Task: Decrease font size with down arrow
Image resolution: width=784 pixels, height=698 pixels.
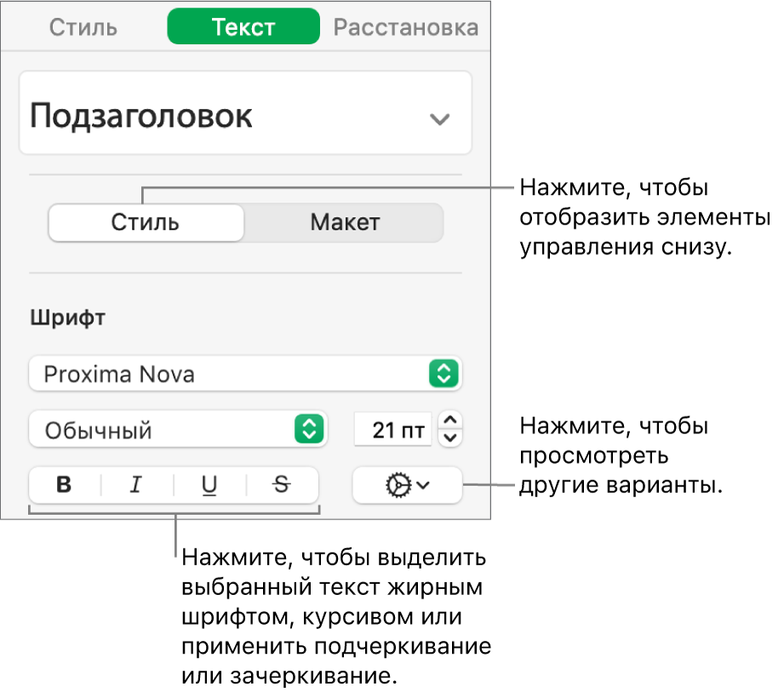Action: pos(452,438)
